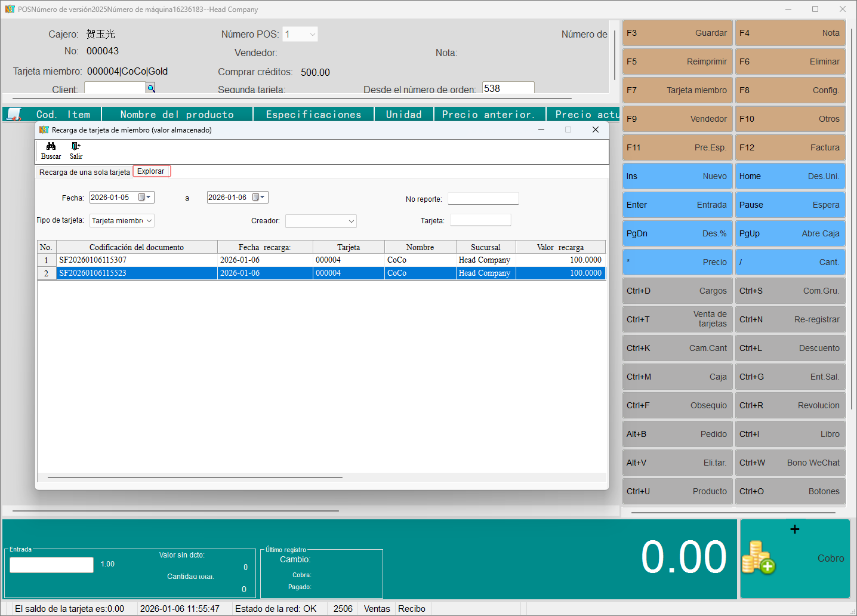Click the Cobro coins icon
The image size is (857, 616).
click(x=758, y=558)
